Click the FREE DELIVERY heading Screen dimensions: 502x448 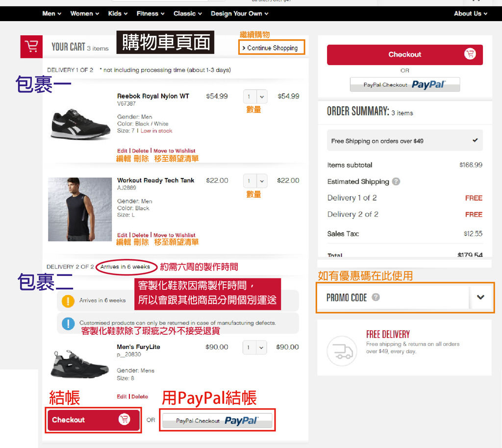[388, 334]
